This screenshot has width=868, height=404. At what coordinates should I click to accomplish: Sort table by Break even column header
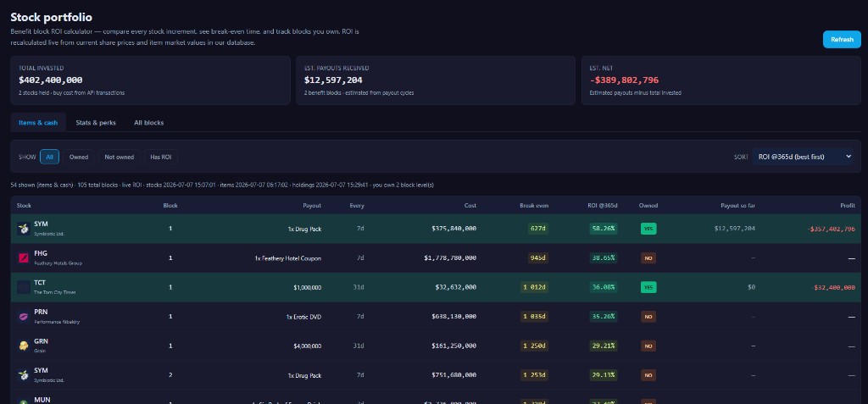(534, 205)
